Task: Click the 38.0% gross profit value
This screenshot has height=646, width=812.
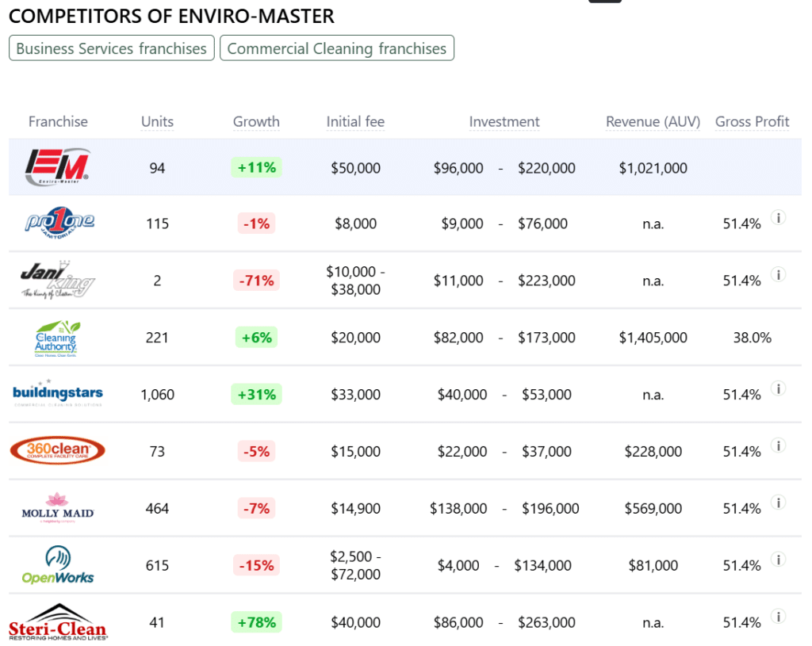Action: pyautogui.click(x=752, y=338)
